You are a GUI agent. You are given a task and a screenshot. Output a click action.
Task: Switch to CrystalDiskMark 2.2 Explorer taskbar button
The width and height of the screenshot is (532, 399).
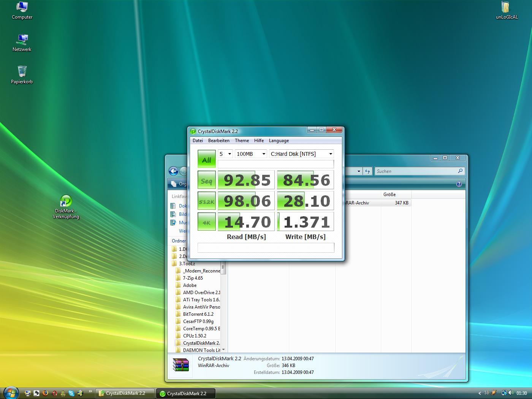pos(125,393)
